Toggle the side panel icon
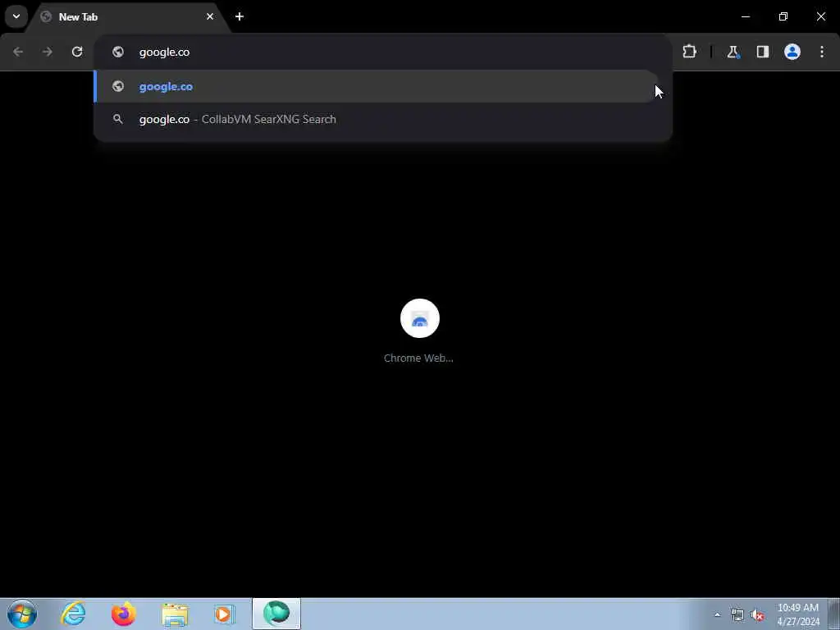Viewport: 840px width, 630px height. tap(763, 52)
